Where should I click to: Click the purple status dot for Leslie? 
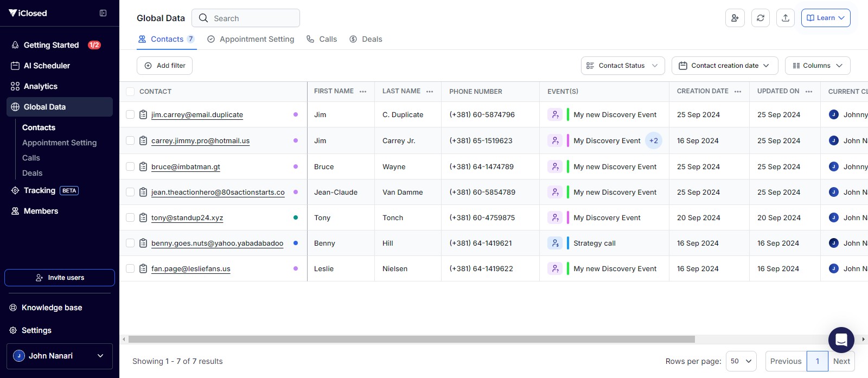click(x=296, y=268)
